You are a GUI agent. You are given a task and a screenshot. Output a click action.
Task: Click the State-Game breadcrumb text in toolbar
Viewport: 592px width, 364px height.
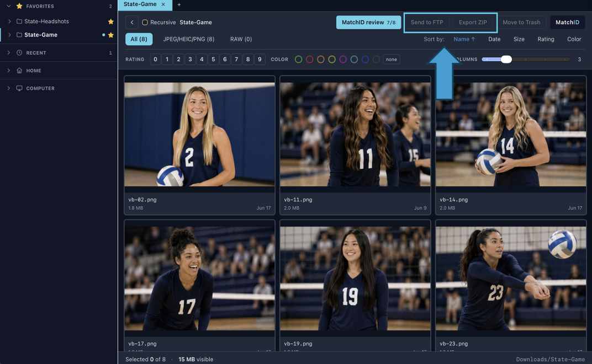(x=195, y=22)
